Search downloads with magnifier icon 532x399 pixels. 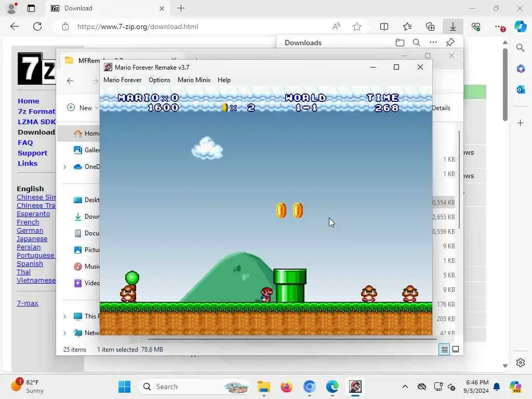[x=416, y=43]
